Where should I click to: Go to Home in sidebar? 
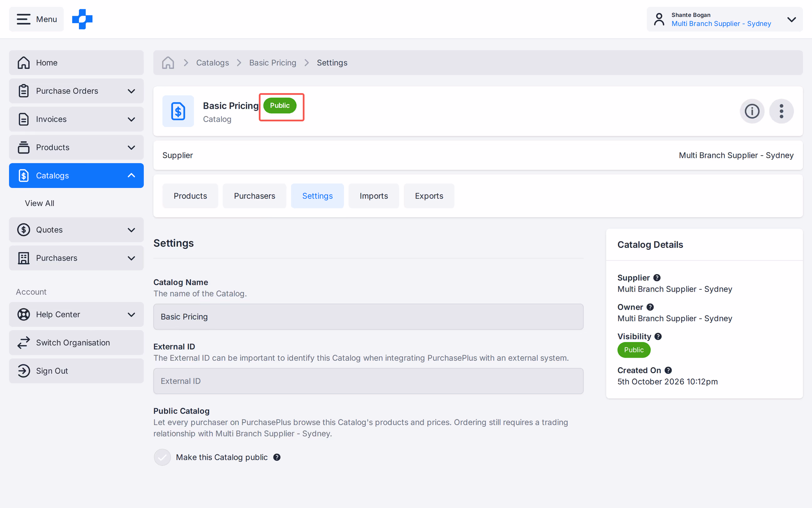[x=76, y=63]
